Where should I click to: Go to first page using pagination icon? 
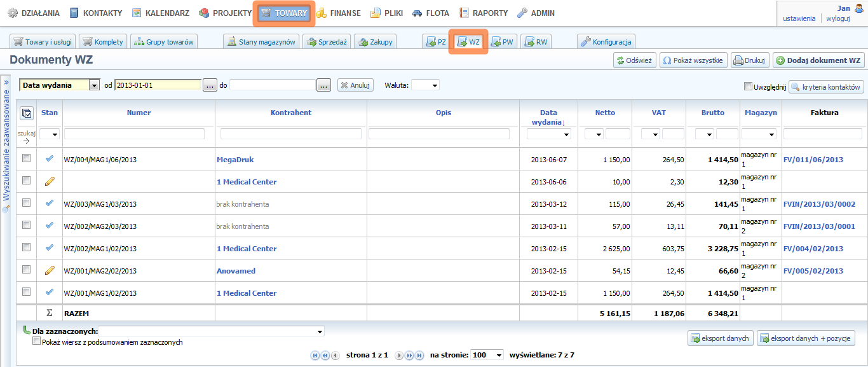[315, 356]
